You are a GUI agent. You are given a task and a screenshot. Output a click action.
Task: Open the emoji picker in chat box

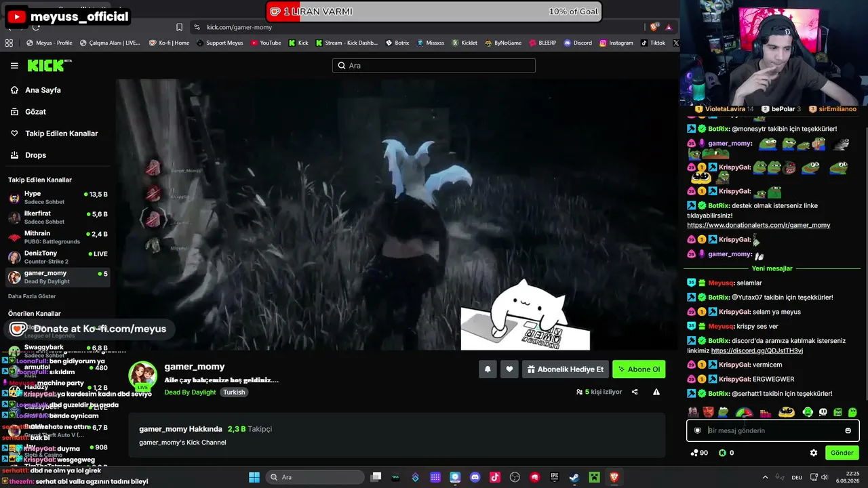coord(848,430)
